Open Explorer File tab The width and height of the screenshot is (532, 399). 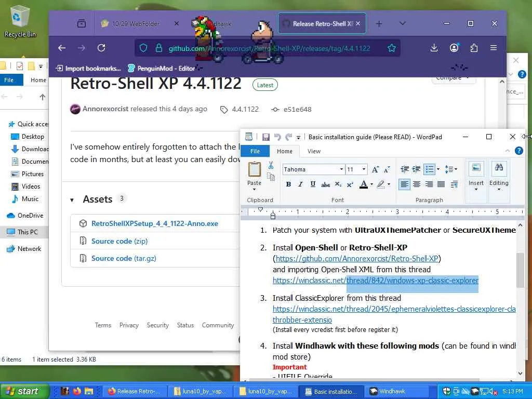[9, 79]
